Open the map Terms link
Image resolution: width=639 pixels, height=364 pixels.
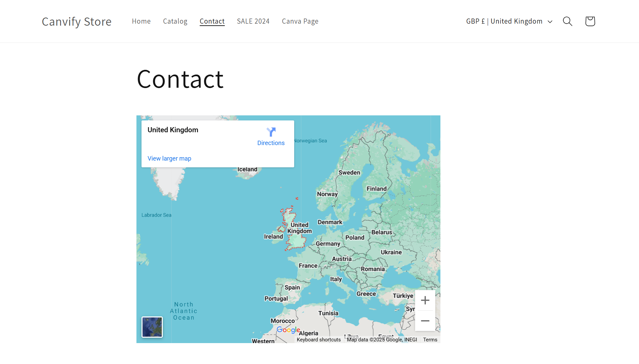point(430,340)
